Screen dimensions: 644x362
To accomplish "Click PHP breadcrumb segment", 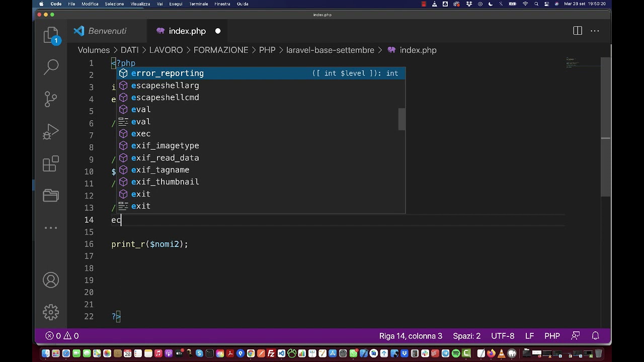I will pyautogui.click(x=267, y=50).
